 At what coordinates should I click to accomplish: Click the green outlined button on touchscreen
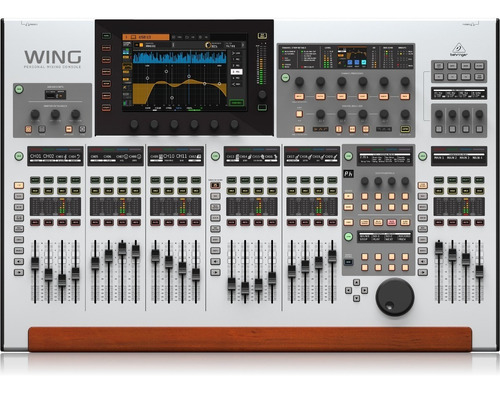pyautogui.click(x=236, y=103)
